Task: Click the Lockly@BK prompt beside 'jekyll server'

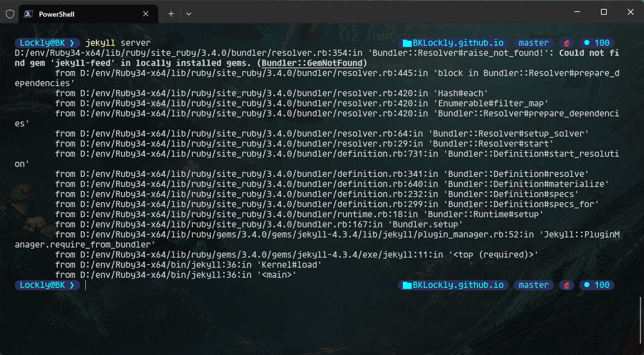Action: 47,43
